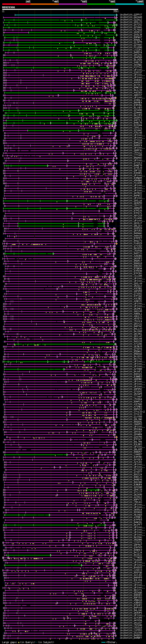Select hit label UniRef100_Q9SL09
The width and height of the screenshot is (146, 644).
point(131,283)
